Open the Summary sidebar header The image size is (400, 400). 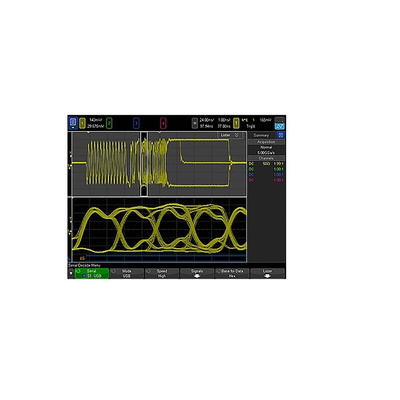tap(261, 135)
